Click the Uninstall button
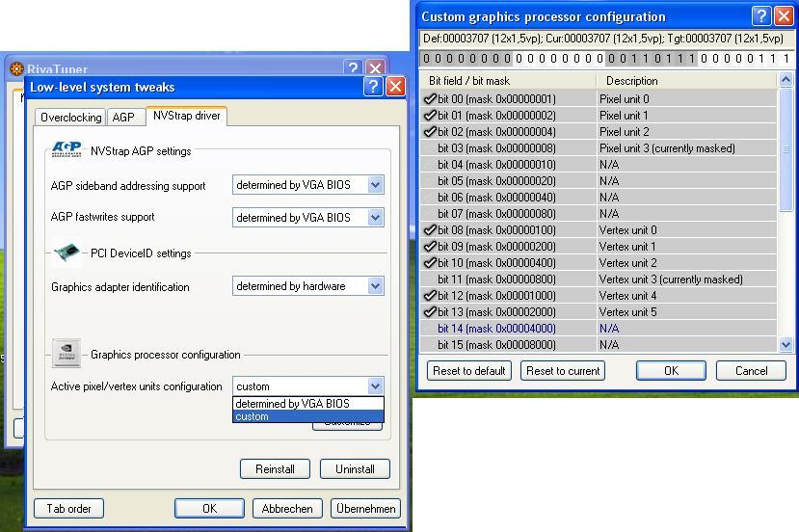 356,468
